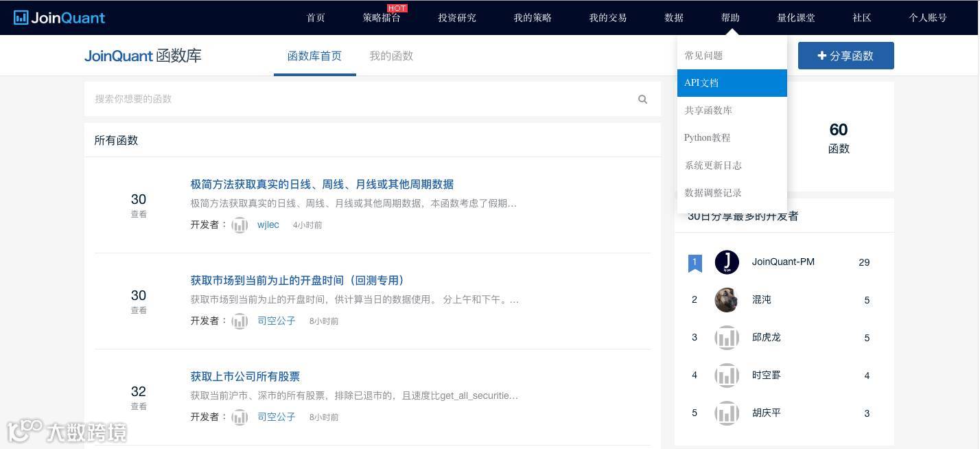The height and width of the screenshot is (449, 980).
Task: Open 获取上市公司所有股票 function link
Action: pos(245,377)
